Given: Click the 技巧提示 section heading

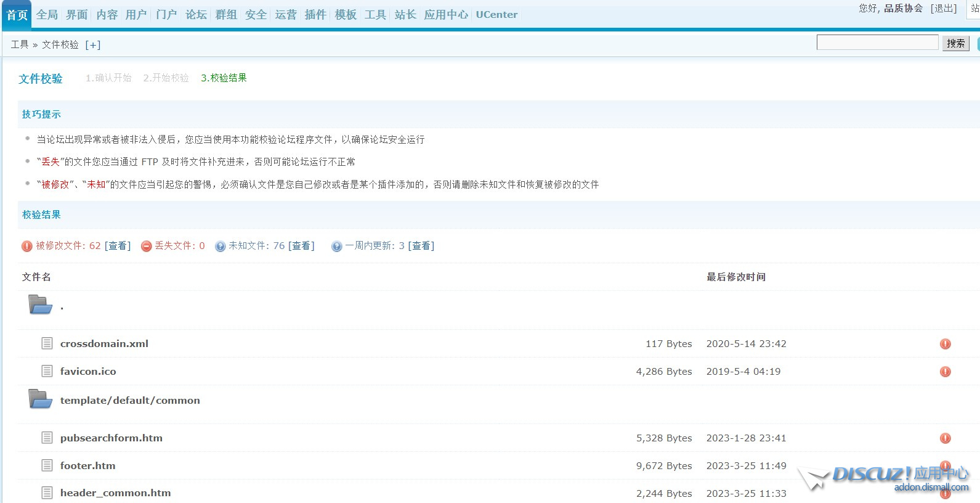Looking at the screenshot, I should click(x=41, y=114).
